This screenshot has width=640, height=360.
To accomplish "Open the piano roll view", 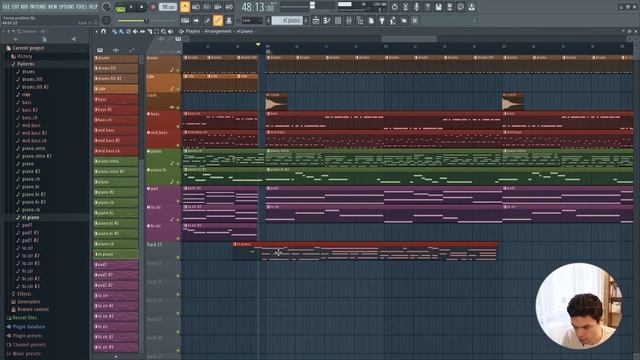I will (327, 20).
